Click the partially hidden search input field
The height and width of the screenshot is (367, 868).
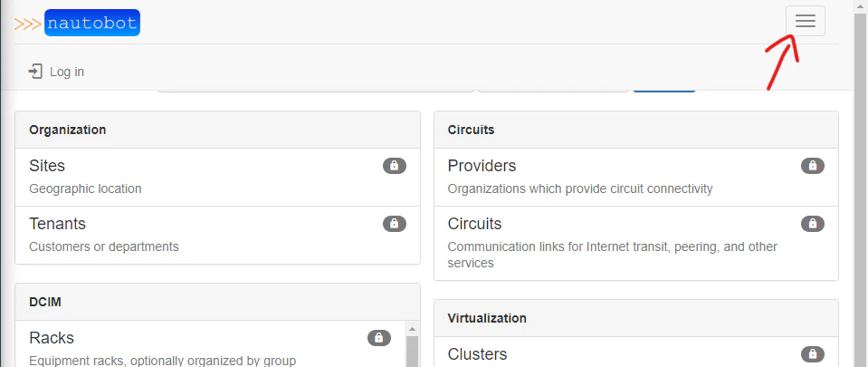click(x=316, y=91)
